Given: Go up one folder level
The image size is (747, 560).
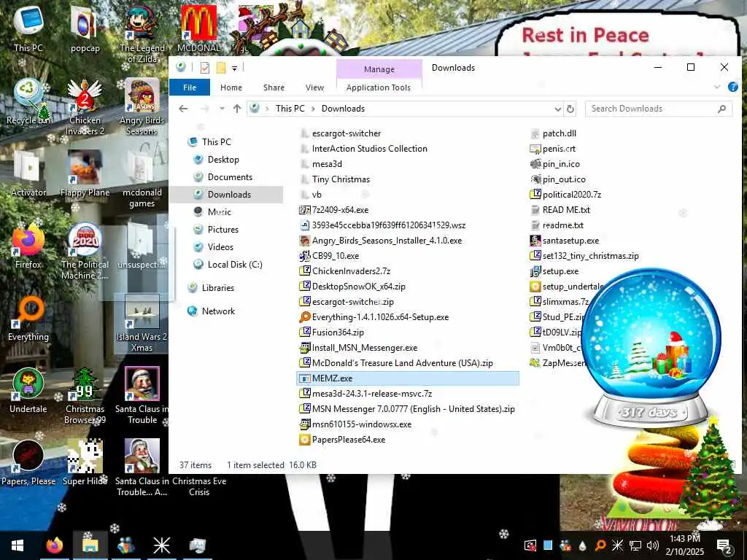Looking at the screenshot, I should [237, 109].
